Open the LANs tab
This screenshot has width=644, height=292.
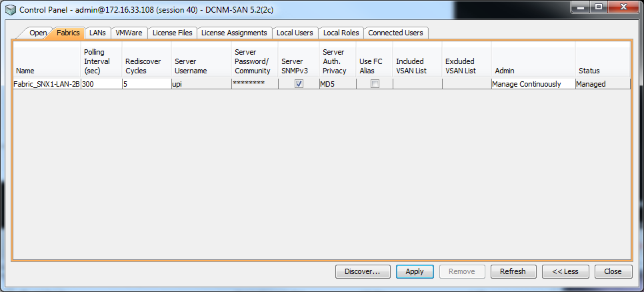click(x=97, y=33)
